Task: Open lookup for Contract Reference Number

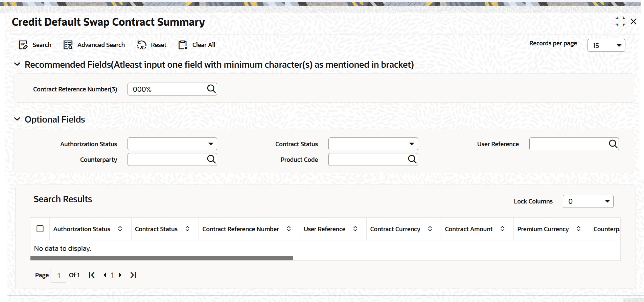Action: pyautogui.click(x=211, y=89)
